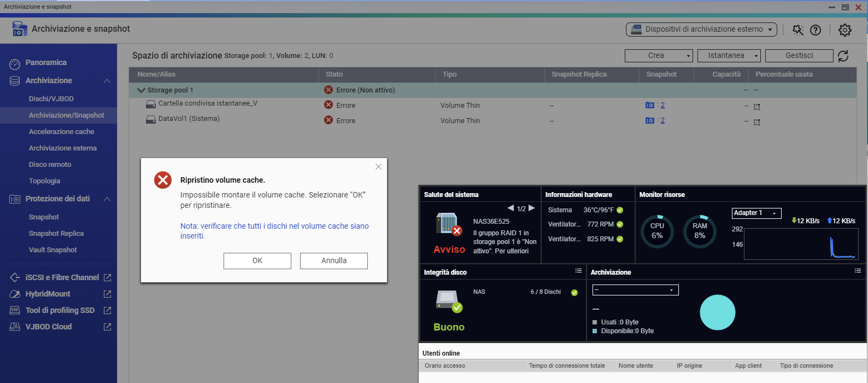Click the DataVol1 usage grid icon
Image resolution: width=868 pixels, height=383 pixels.
click(x=757, y=123)
